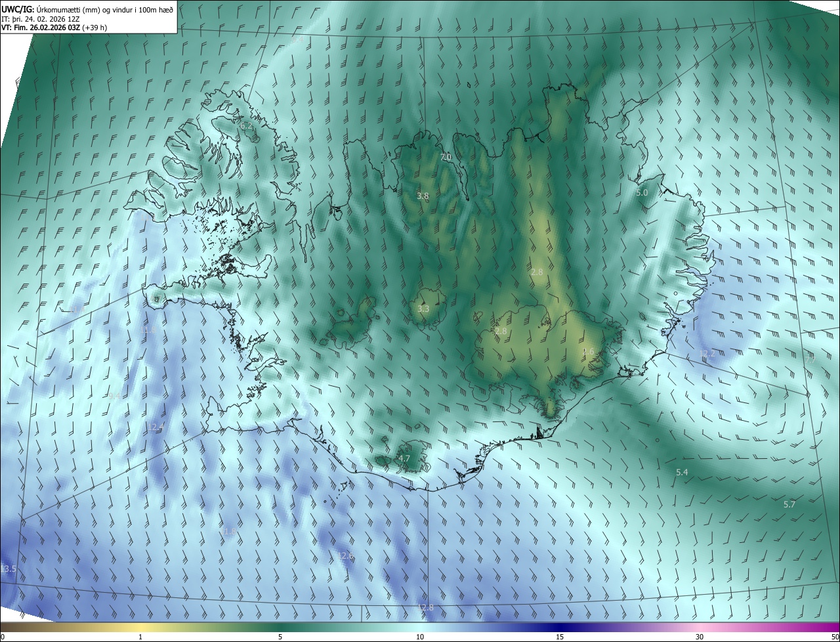Click the color scale tick label 15
This screenshot has width=840, height=642.
560,637
